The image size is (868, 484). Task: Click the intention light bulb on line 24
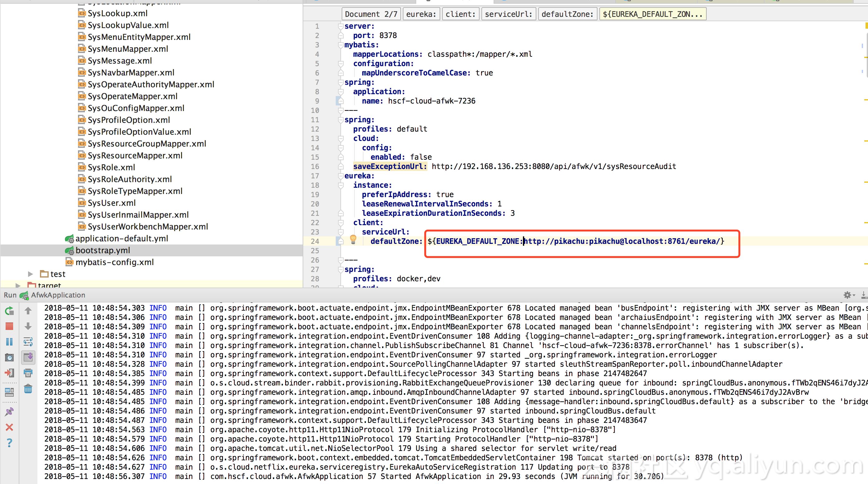click(353, 239)
